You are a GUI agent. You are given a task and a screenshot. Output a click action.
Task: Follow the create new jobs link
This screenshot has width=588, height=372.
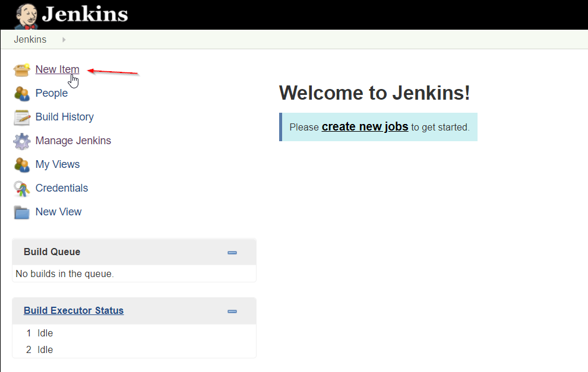365,126
